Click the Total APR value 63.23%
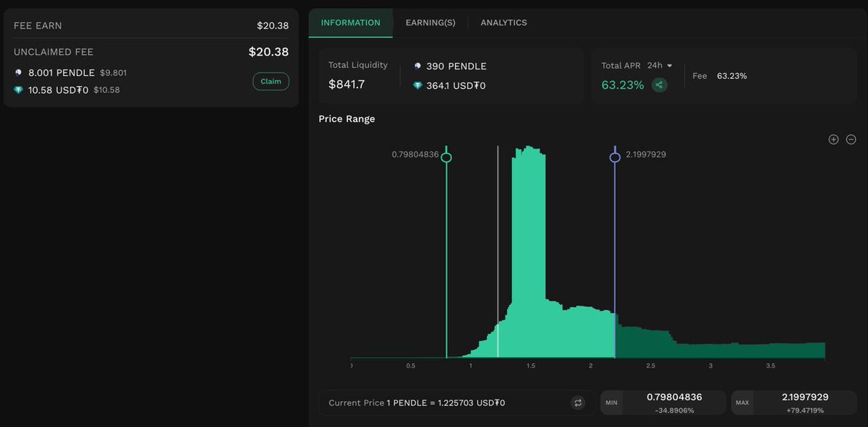Screen dimensions: 868x427 (623, 85)
